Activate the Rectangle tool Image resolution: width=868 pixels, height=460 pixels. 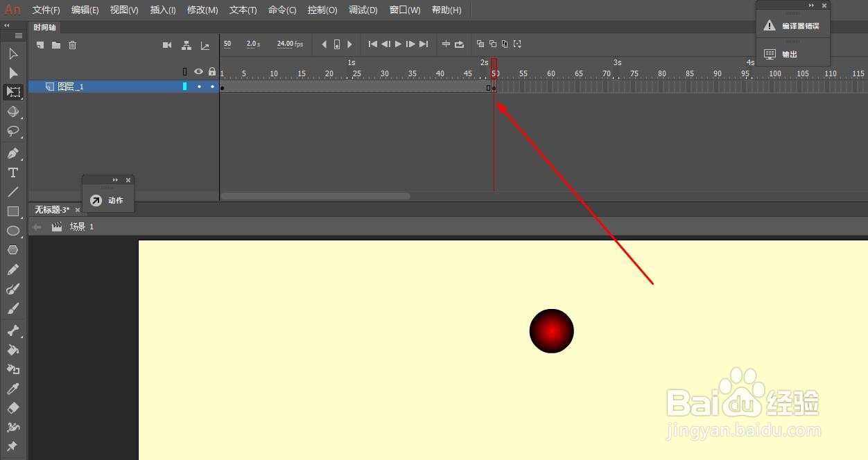tap(12, 211)
